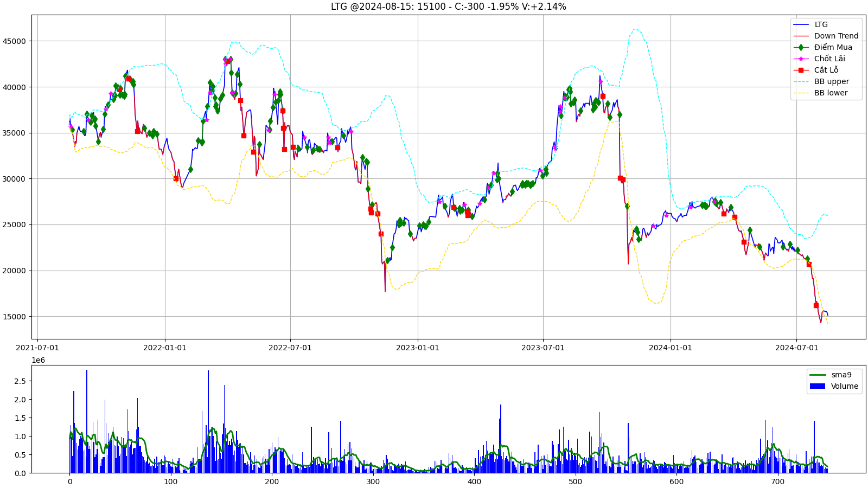The width and height of the screenshot is (868, 488).
Task: Click the 25000 price axis label
Action: pos(14,225)
